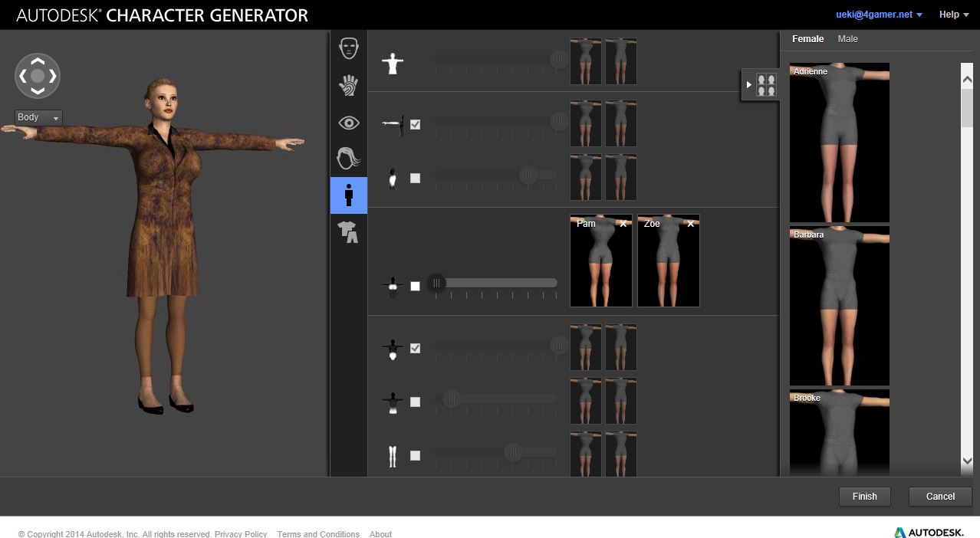980x538 pixels.
Task: Click the legs row slider track
Action: (495, 453)
